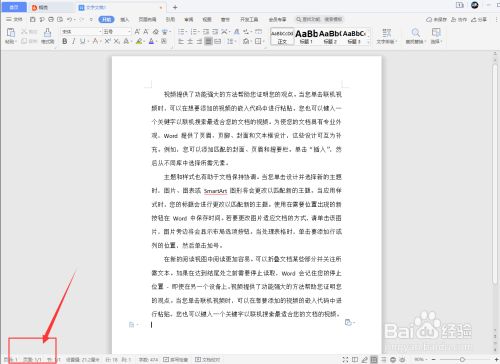Open Print Preview from quick toolbar
The height and width of the screenshot is (364, 500).
60,20
